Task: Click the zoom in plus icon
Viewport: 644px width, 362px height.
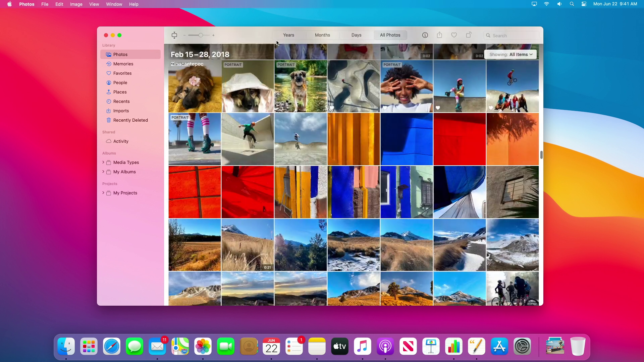Action: [x=213, y=35]
